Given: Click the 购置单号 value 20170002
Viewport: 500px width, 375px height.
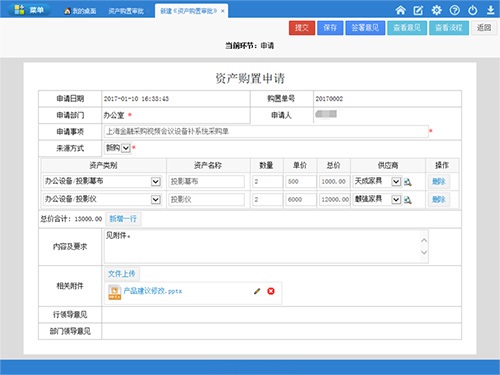Looking at the screenshot, I should coord(329,99).
